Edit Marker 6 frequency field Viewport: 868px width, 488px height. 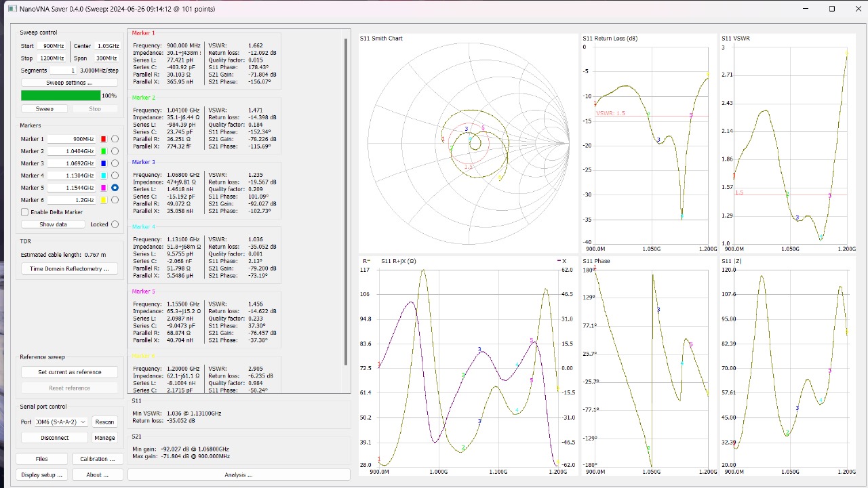[x=72, y=200]
